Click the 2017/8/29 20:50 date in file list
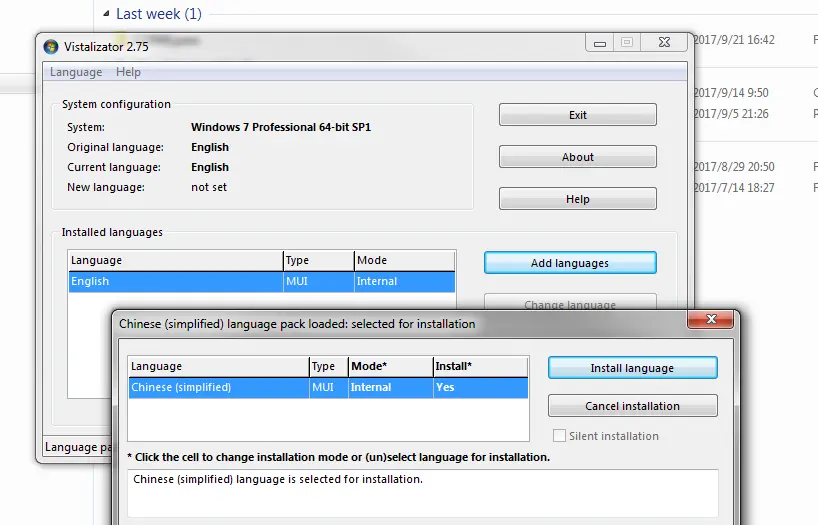Image resolution: width=818 pixels, height=525 pixels. point(735,167)
